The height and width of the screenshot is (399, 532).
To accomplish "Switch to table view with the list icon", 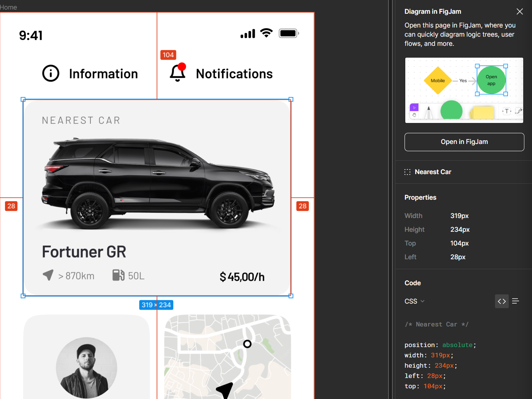I will [x=516, y=301].
